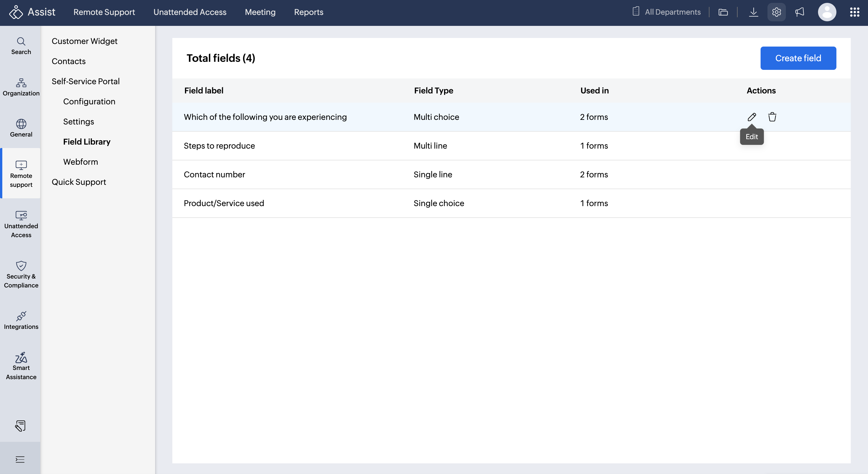Open the settings gear icon
The width and height of the screenshot is (868, 474).
[x=776, y=12]
